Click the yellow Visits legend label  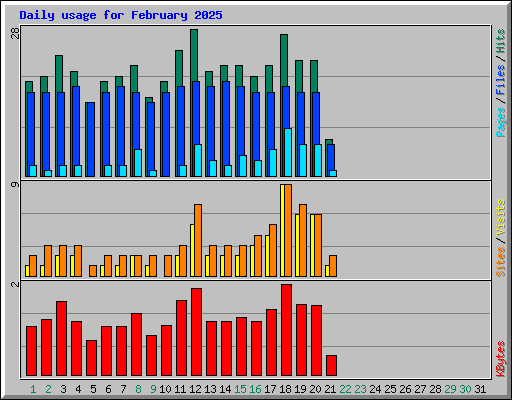coord(500,218)
